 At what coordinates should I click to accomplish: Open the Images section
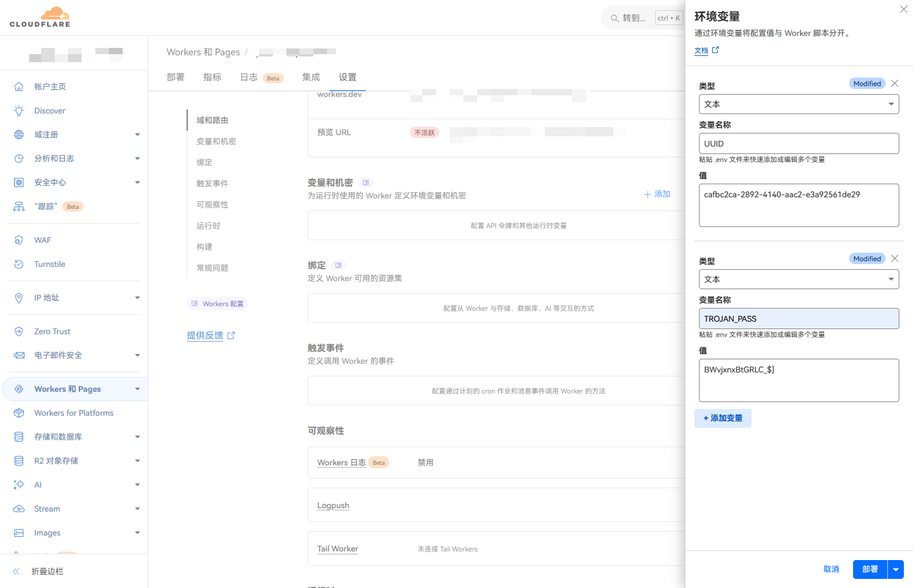48,532
